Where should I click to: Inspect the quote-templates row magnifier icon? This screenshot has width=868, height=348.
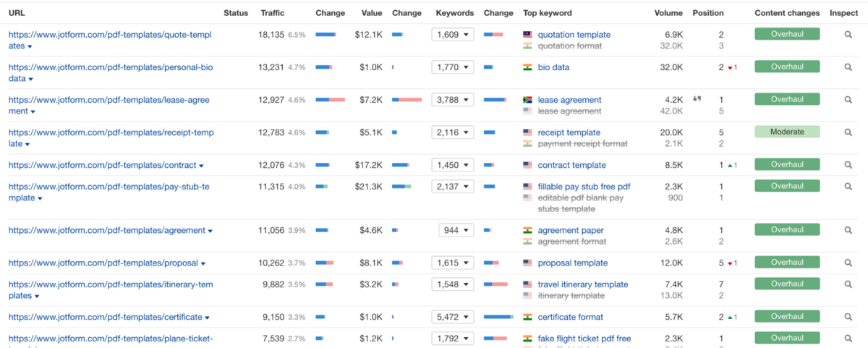click(848, 35)
